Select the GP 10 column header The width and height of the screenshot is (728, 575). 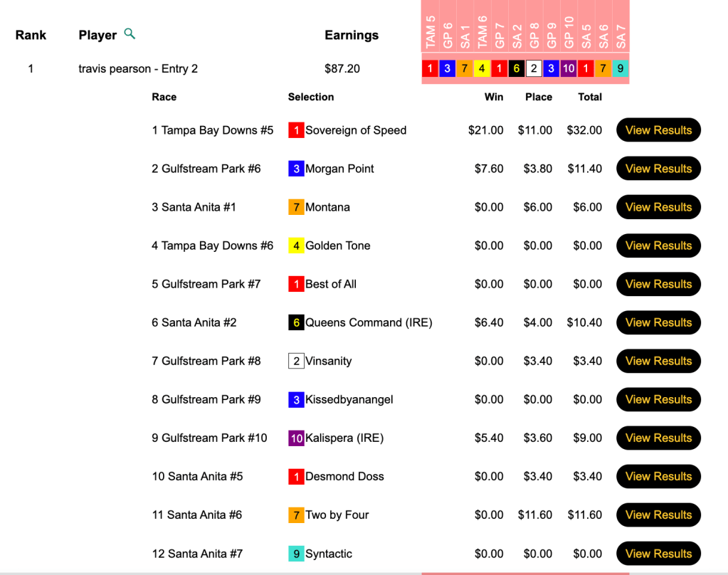569,33
